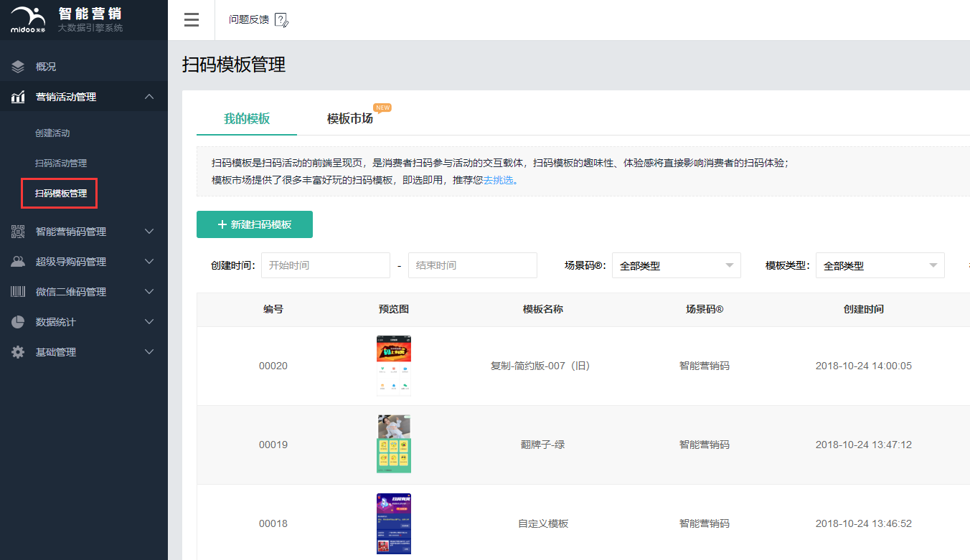Click the midoo logo
Image resolution: width=970 pixels, height=560 pixels.
click(28, 19)
